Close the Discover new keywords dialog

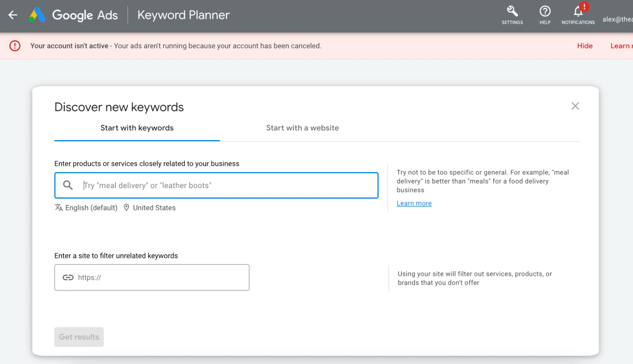pos(575,106)
